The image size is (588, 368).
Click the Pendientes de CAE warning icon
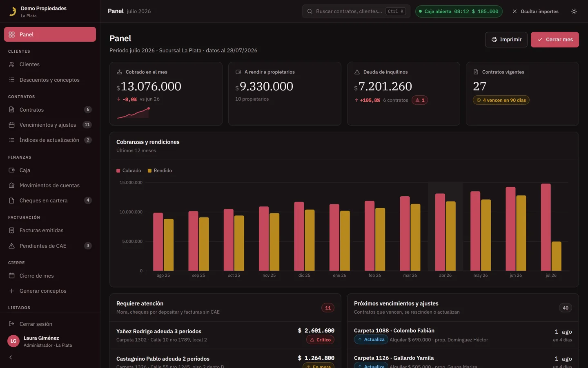[11, 246]
